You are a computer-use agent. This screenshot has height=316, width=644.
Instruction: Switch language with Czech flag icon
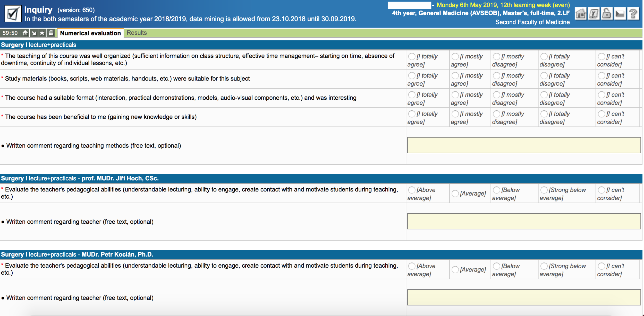point(620,13)
